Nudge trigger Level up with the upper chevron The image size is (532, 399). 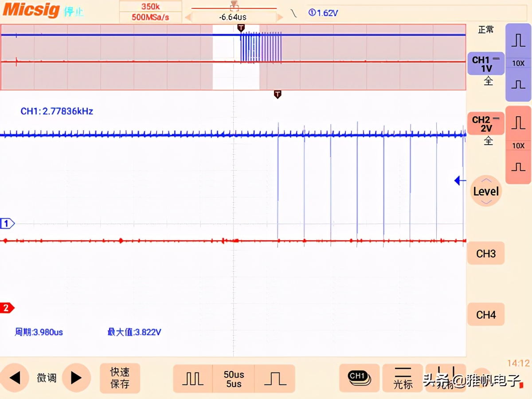point(486,180)
